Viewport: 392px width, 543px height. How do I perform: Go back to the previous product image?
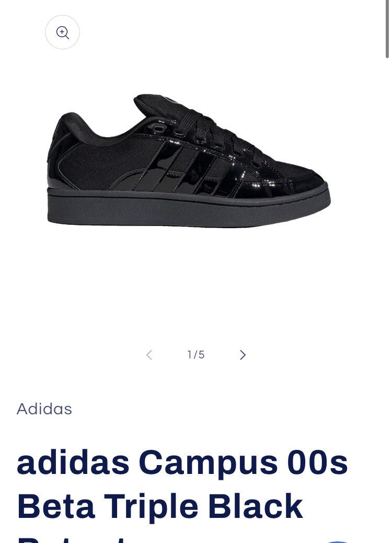pos(149,355)
